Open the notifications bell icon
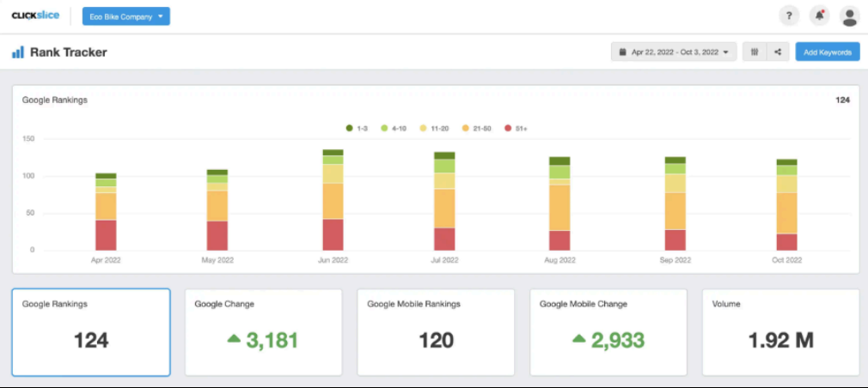 pyautogui.click(x=819, y=15)
